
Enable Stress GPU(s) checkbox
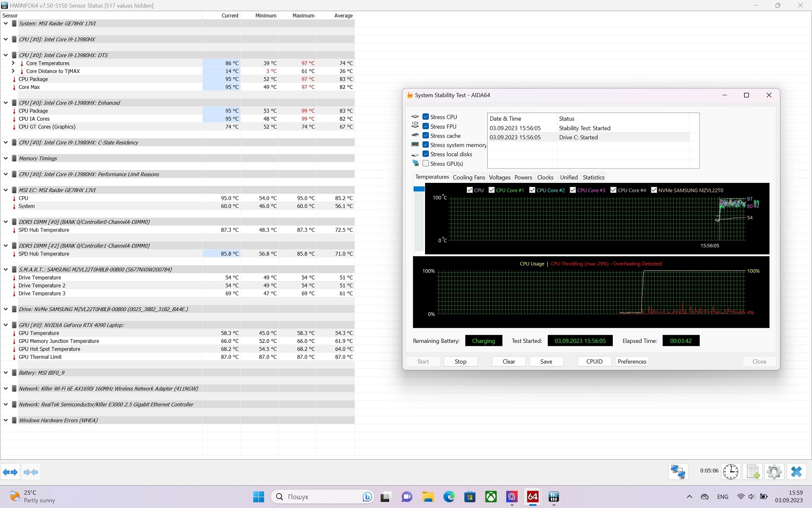click(x=426, y=163)
